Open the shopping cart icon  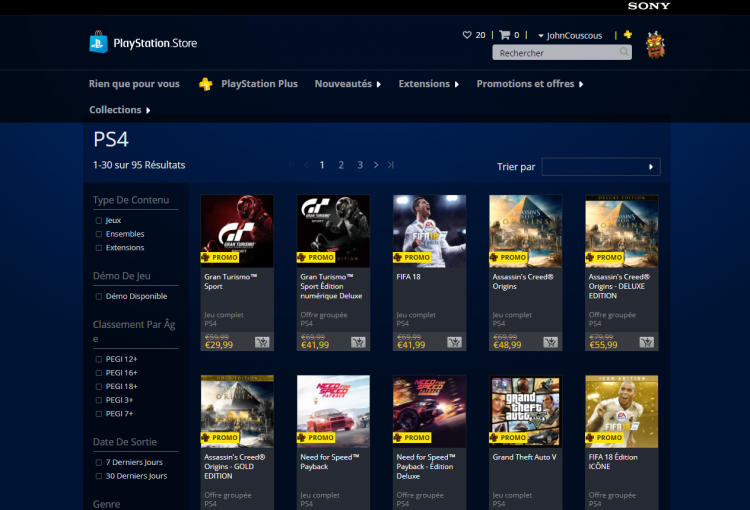click(x=505, y=35)
